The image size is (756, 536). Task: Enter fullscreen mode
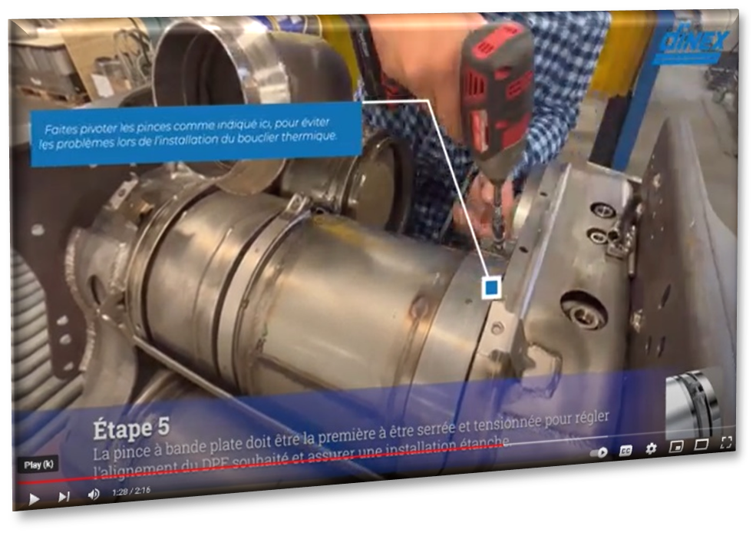tap(726, 442)
